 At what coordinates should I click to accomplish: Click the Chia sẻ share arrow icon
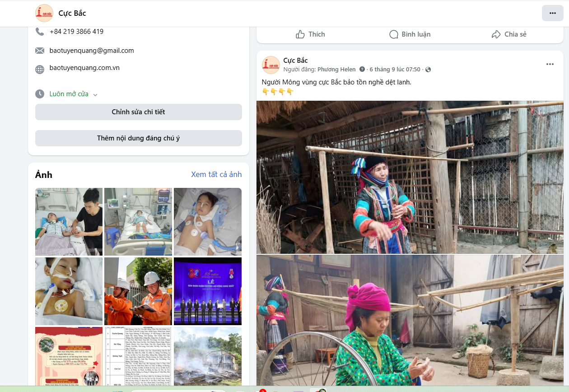tap(496, 34)
